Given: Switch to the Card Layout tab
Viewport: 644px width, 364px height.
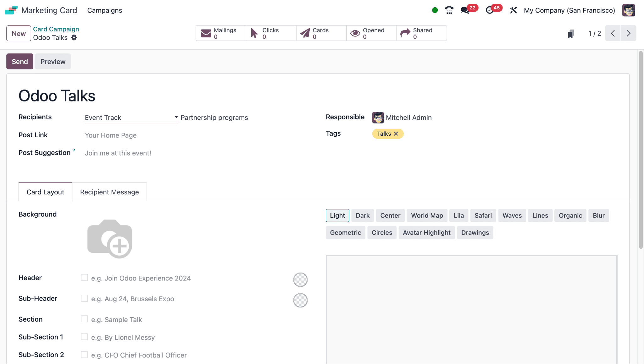Looking at the screenshot, I should tap(45, 192).
